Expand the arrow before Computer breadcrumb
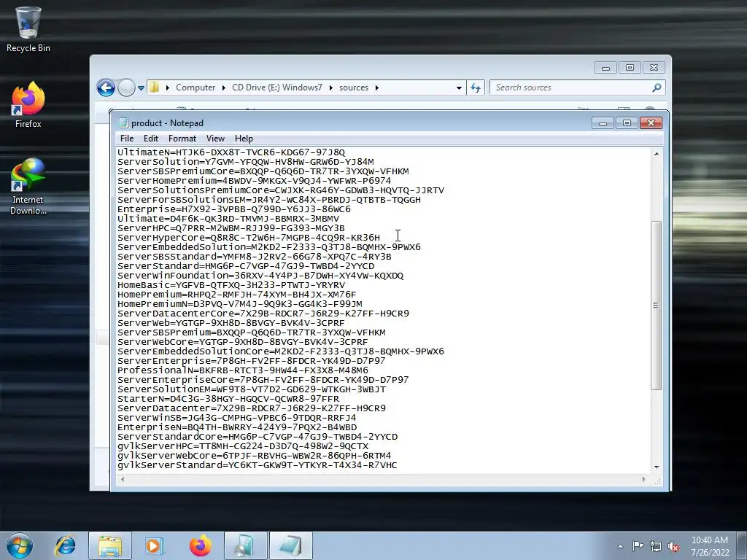 [168, 87]
